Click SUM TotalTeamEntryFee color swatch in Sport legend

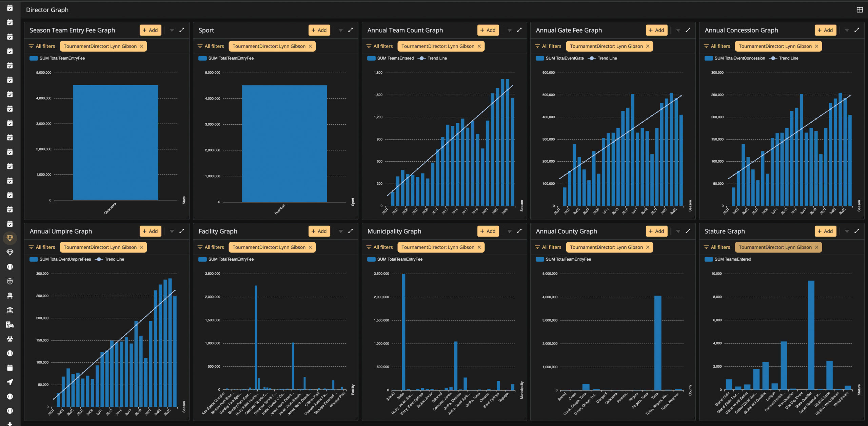202,58
